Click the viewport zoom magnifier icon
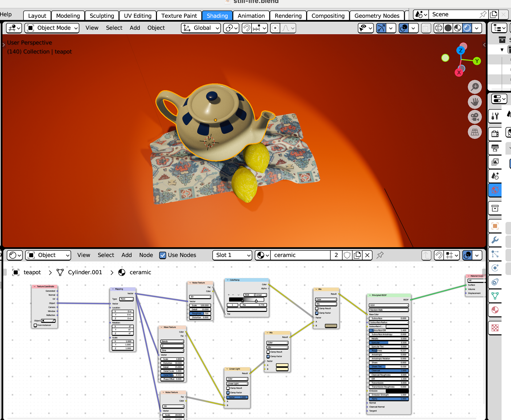 click(475, 87)
